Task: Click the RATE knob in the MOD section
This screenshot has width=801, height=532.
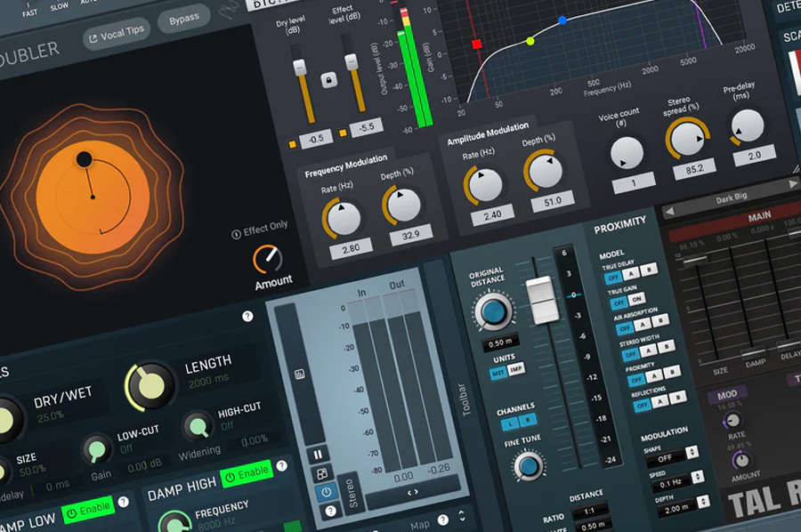Action: pos(732,421)
